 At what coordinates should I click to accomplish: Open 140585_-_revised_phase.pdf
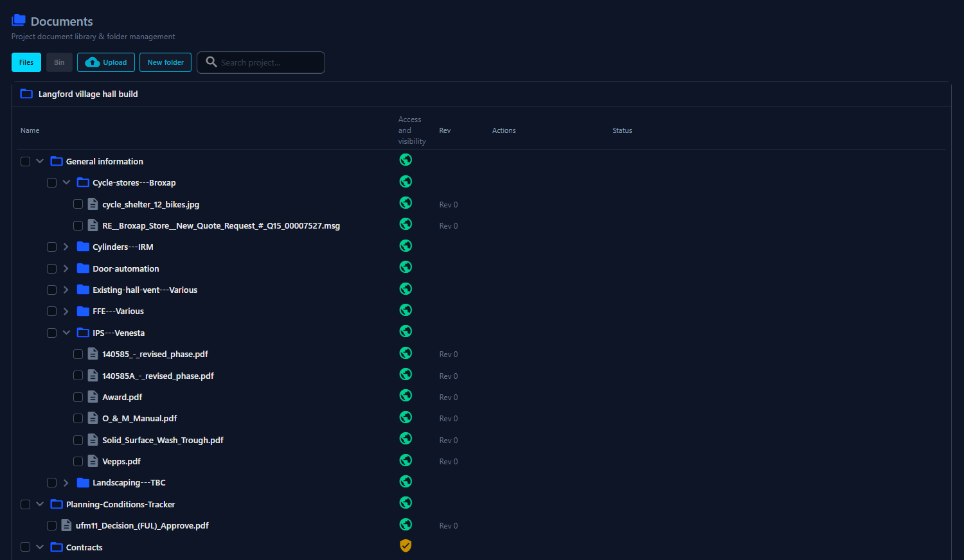pyautogui.click(x=155, y=354)
